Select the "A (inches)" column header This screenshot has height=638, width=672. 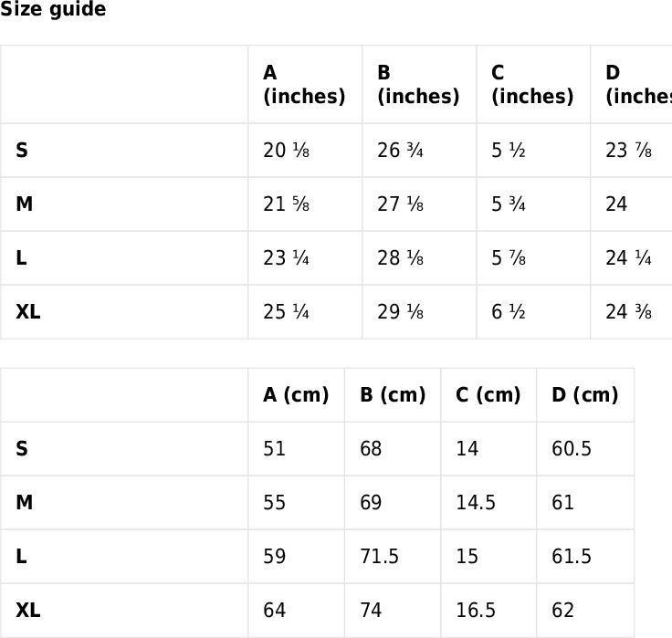304,85
